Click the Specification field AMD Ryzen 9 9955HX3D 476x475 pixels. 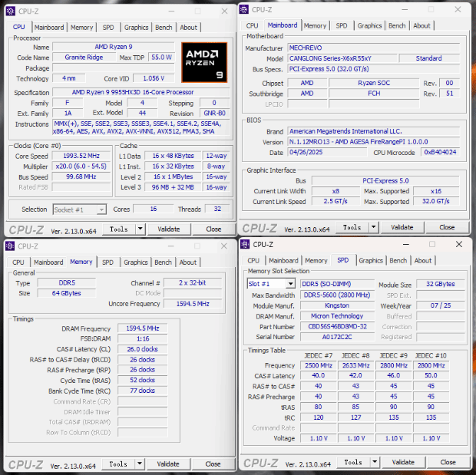tap(141, 92)
